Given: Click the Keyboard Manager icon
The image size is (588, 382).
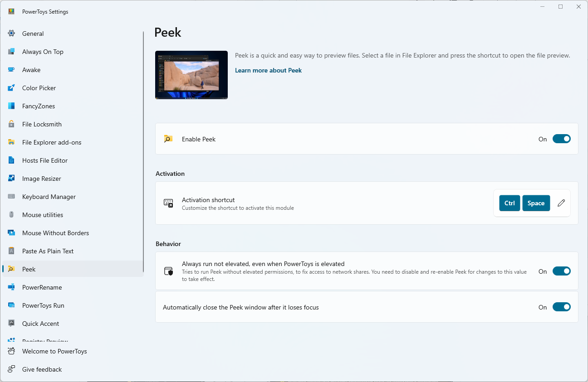Looking at the screenshot, I should point(11,197).
